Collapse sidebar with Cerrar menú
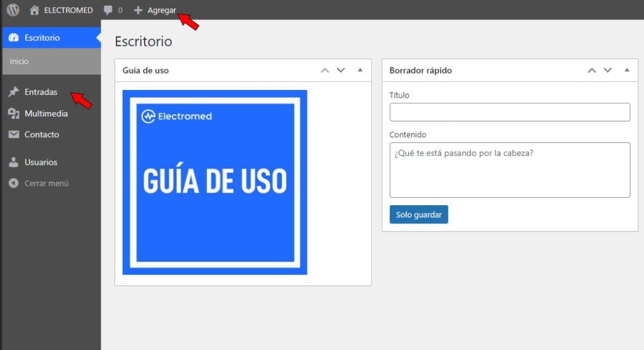The image size is (644, 350). tap(47, 183)
